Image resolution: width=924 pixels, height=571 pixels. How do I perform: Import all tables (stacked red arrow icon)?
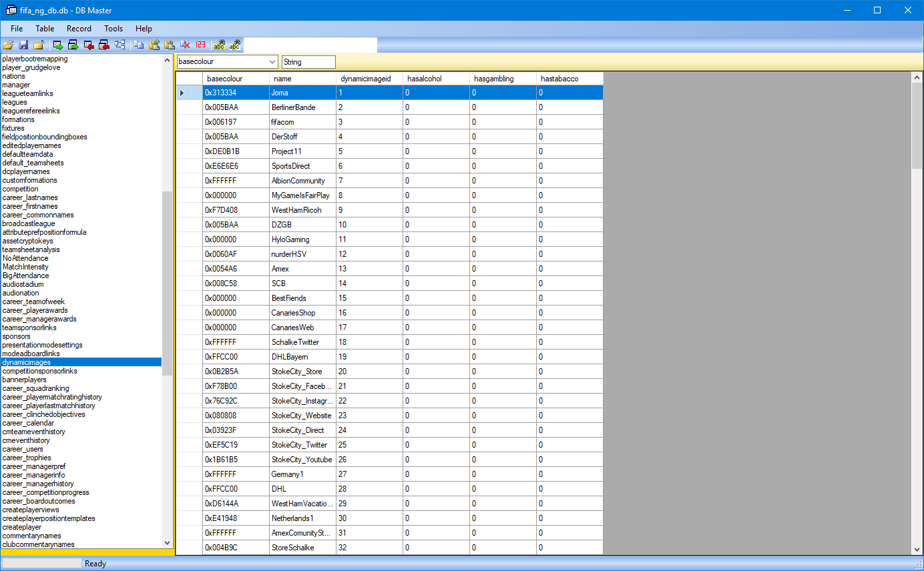(104, 45)
